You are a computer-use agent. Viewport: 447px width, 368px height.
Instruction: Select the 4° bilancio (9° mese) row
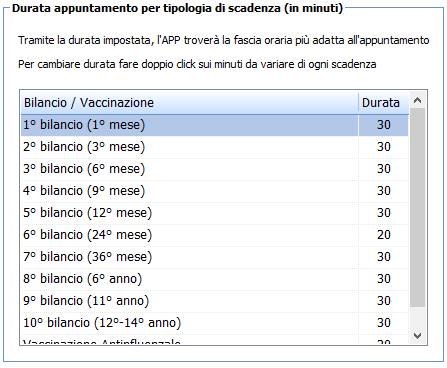tap(215, 191)
